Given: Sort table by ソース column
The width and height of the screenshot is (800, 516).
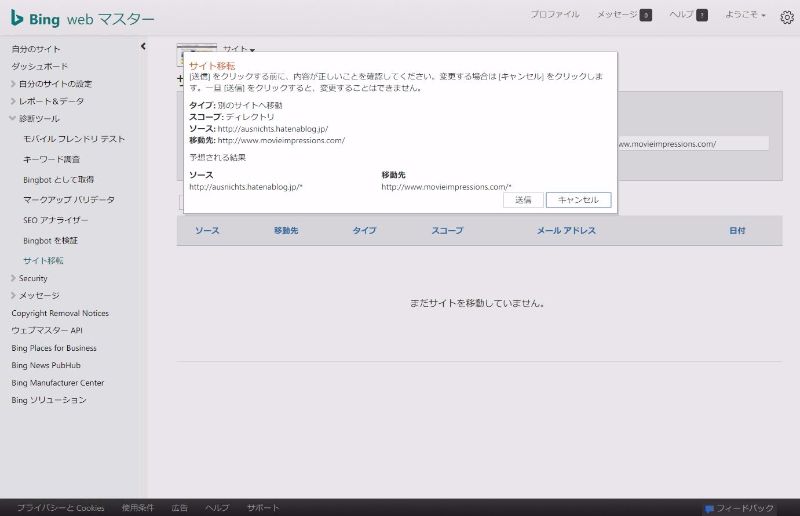Looking at the screenshot, I should [207, 230].
